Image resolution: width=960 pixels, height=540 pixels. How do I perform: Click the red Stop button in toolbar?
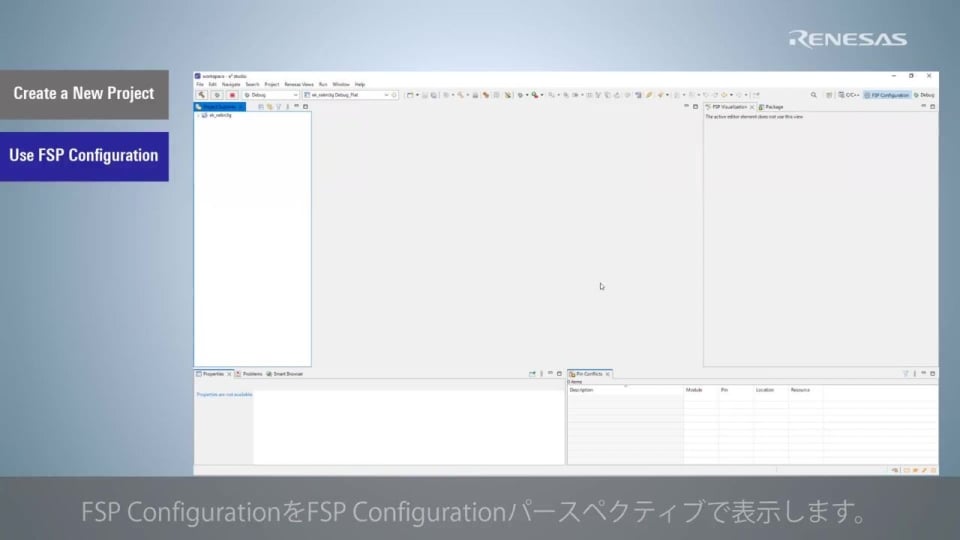click(x=232, y=95)
